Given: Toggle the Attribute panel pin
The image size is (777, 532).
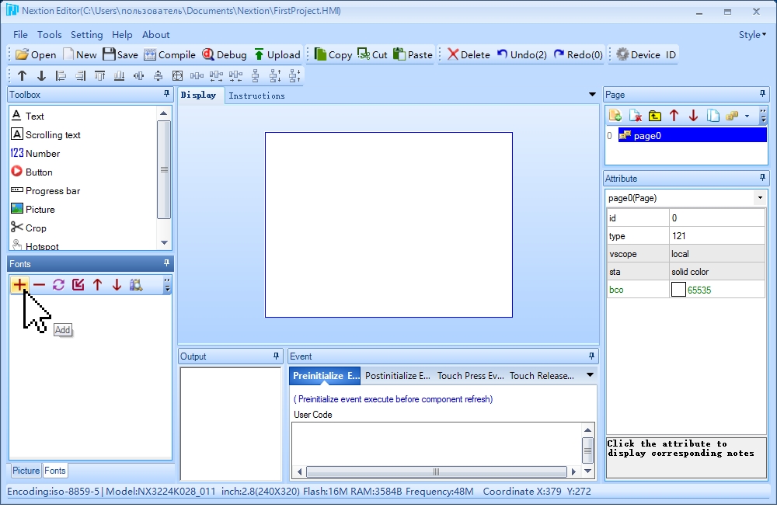Looking at the screenshot, I should [762, 177].
